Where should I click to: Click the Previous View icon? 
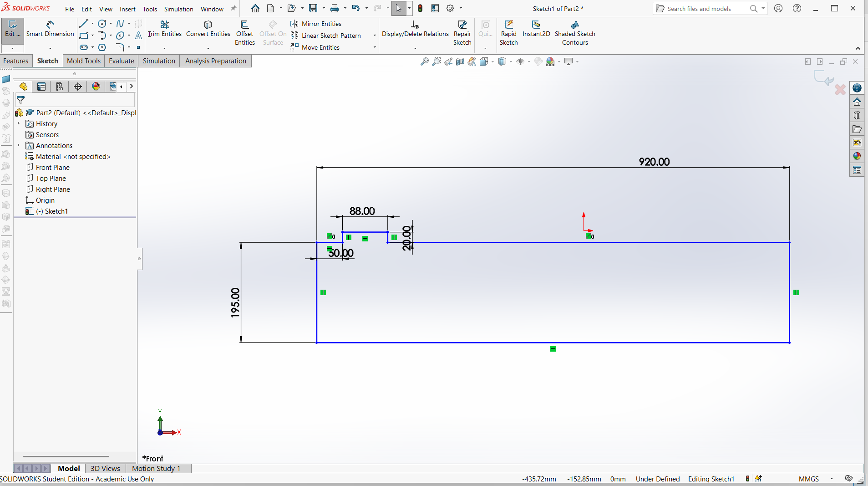tap(448, 61)
